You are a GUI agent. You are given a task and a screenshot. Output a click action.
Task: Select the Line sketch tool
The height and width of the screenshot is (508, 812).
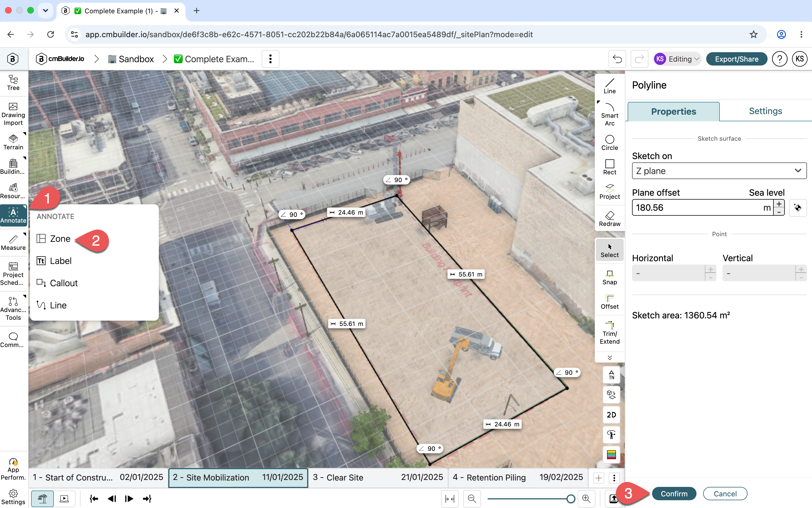610,86
